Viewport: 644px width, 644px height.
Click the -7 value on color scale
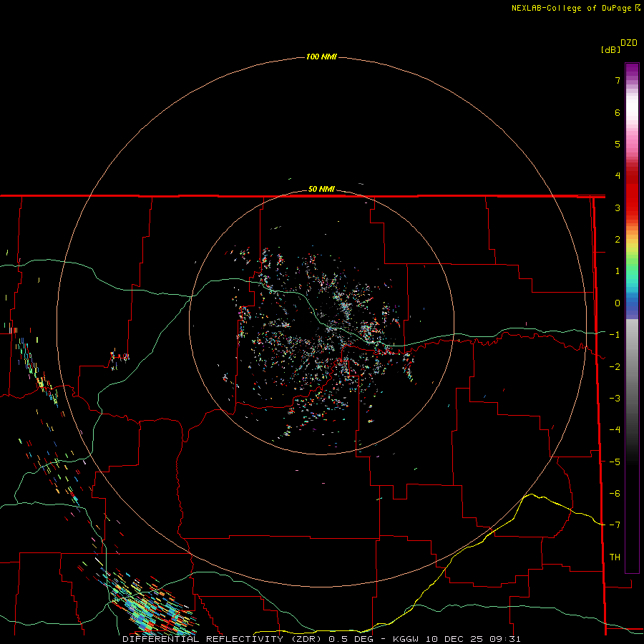615,525
